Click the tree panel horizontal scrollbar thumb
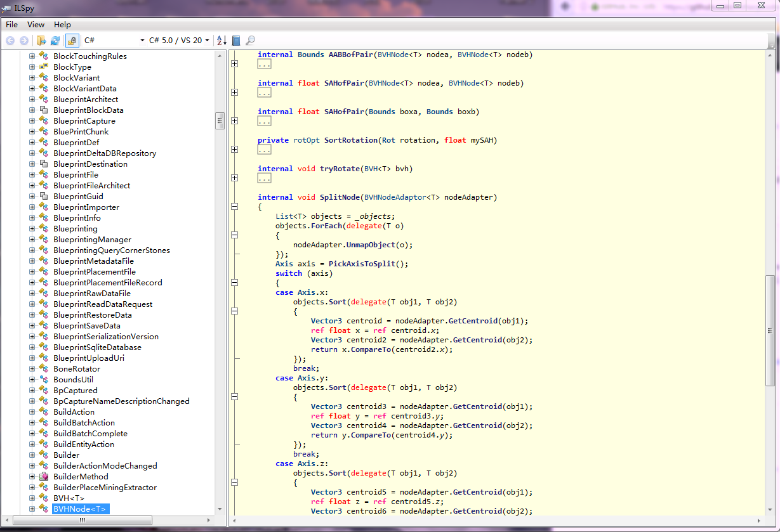780x532 pixels. click(x=82, y=520)
